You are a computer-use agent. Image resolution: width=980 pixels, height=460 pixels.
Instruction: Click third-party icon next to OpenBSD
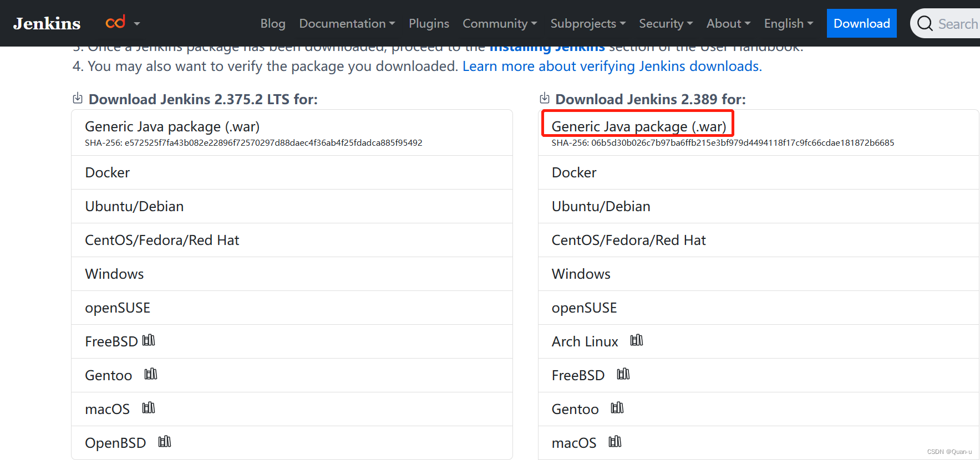click(165, 442)
